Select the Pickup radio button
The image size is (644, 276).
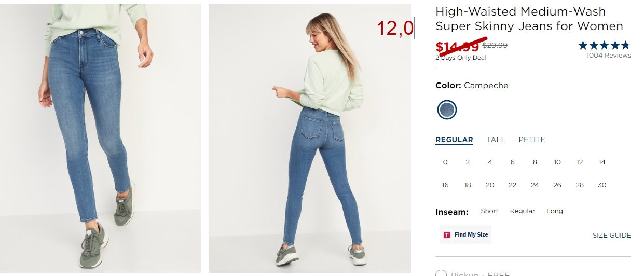[441, 274]
